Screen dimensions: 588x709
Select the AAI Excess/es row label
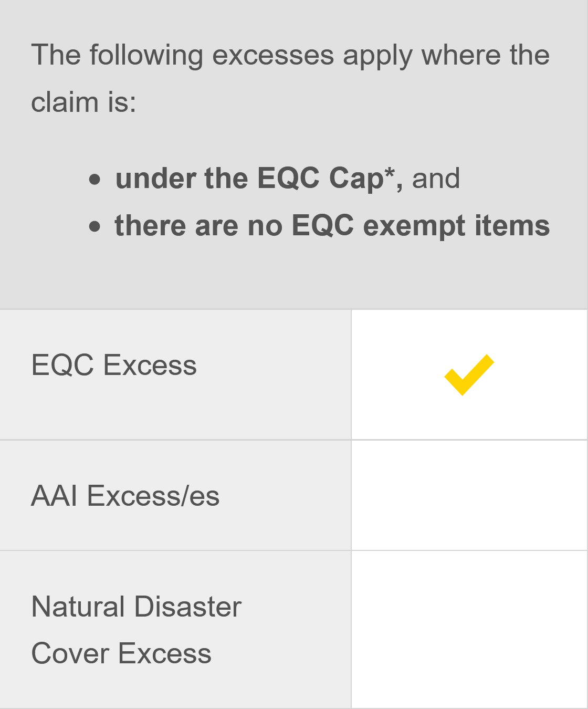coord(125,496)
